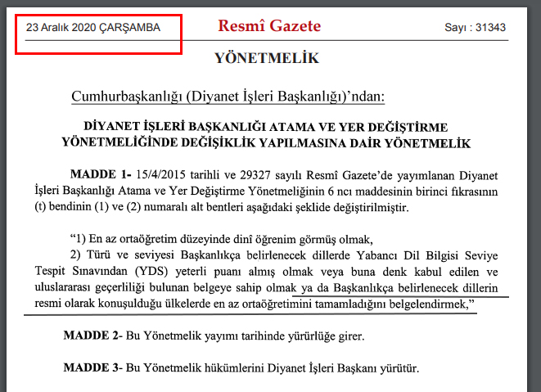The height and width of the screenshot is (392, 541).
Task: Click the "MADDE 3-" label
Action: pyautogui.click(x=93, y=367)
